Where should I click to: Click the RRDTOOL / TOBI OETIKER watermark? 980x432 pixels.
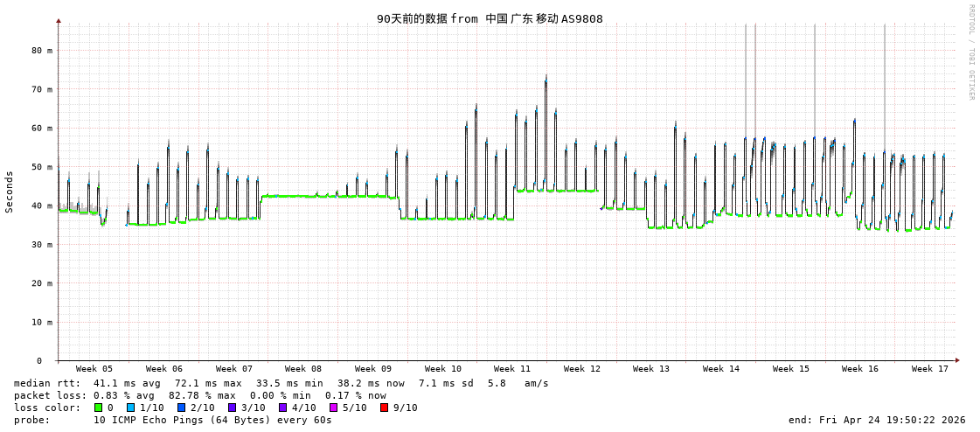(x=970, y=52)
